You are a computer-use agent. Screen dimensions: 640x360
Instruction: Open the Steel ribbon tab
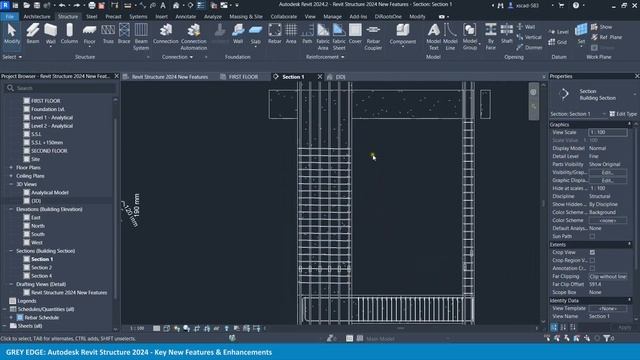click(92, 17)
